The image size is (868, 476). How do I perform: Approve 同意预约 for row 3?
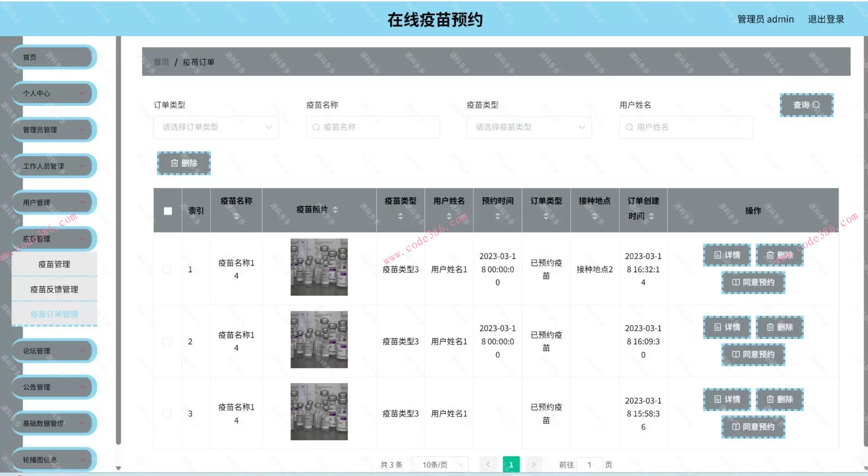tap(753, 427)
